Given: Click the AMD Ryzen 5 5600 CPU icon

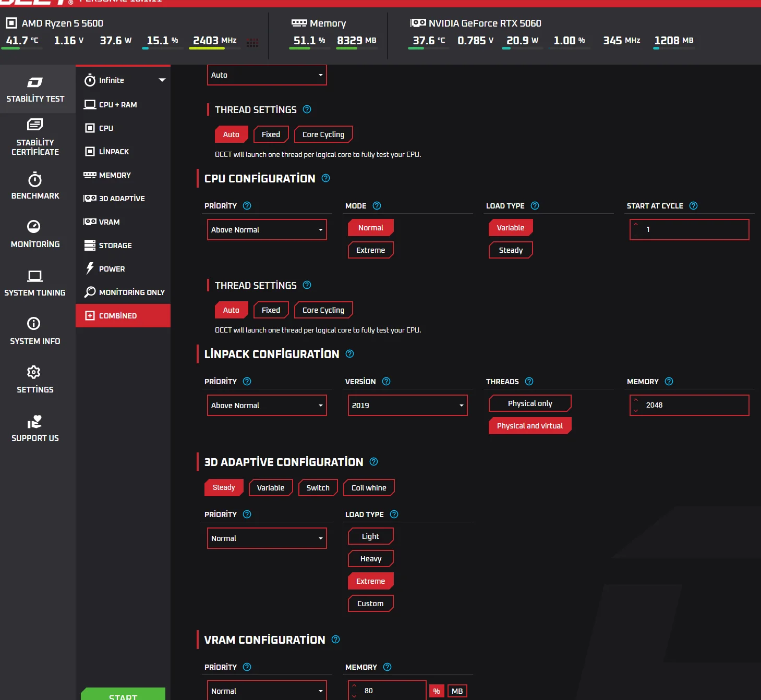Looking at the screenshot, I should [11, 23].
